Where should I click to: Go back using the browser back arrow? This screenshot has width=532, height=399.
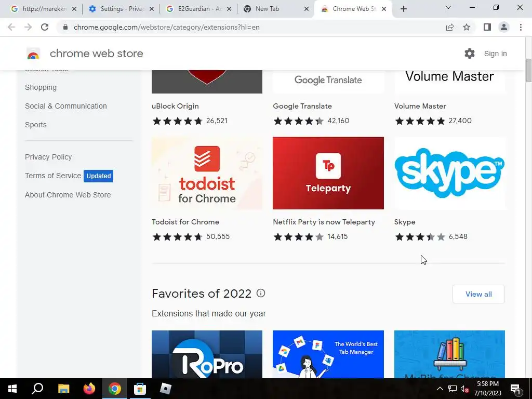tap(11, 27)
